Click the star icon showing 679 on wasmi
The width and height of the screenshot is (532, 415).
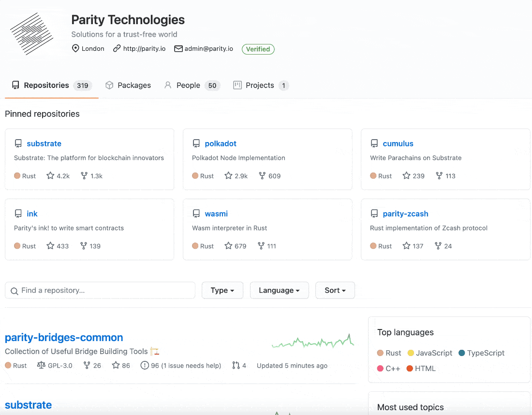click(x=228, y=246)
